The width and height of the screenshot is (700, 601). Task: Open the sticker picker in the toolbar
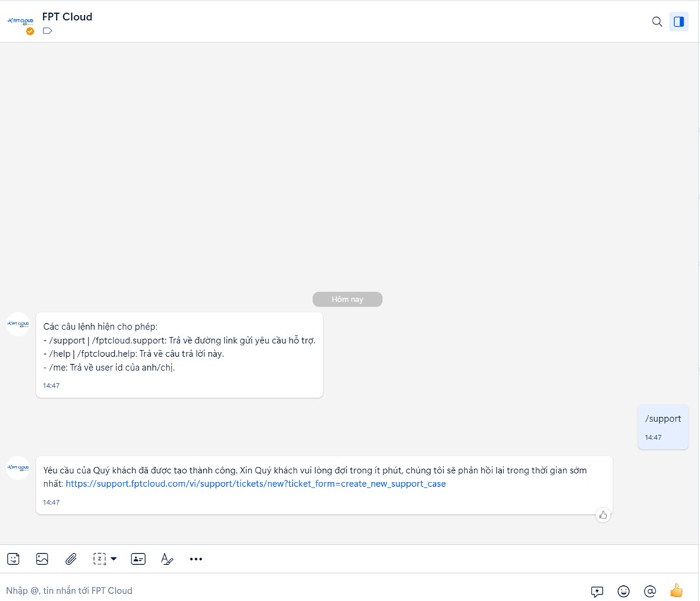(x=13, y=559)
